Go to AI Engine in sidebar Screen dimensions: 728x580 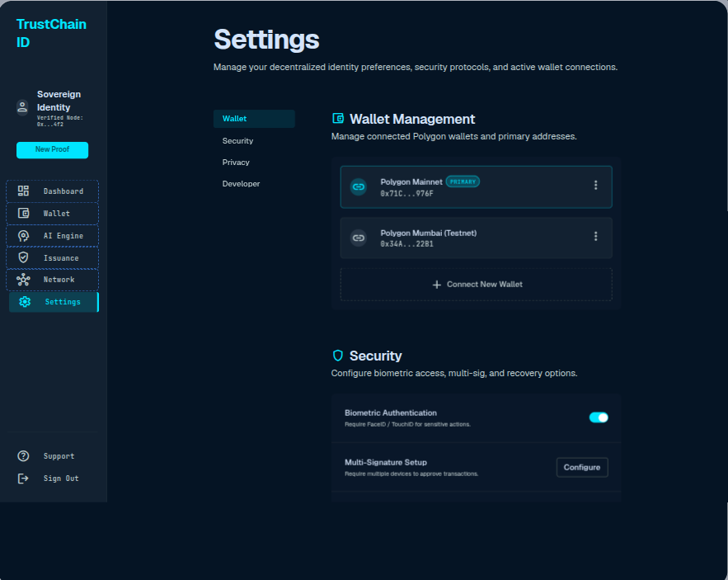52,236
